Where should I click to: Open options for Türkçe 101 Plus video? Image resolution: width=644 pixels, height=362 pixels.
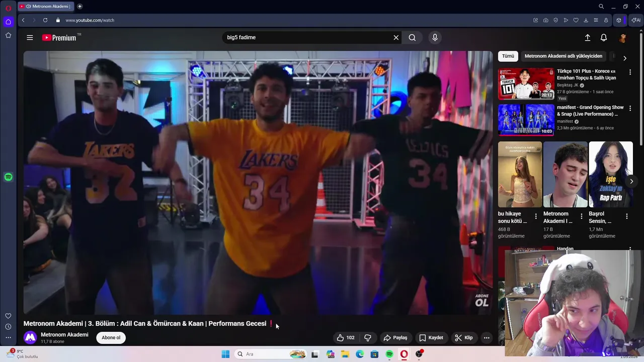coord(630,72)
